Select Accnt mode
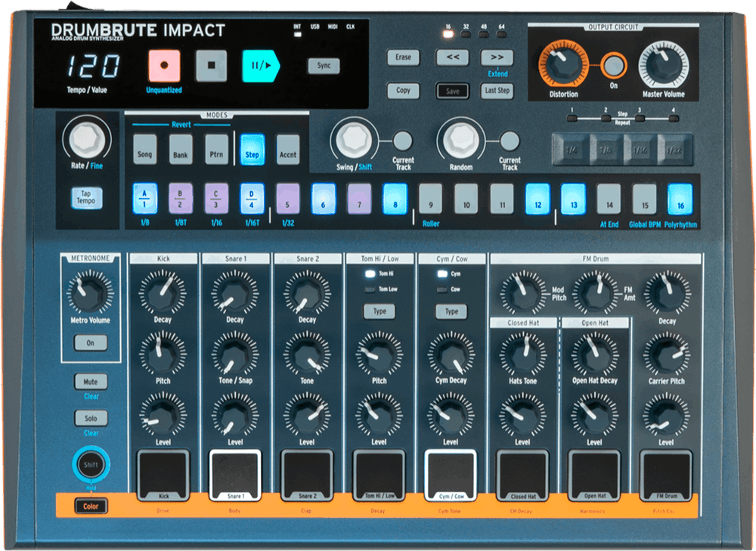 (x=288, y=150)
